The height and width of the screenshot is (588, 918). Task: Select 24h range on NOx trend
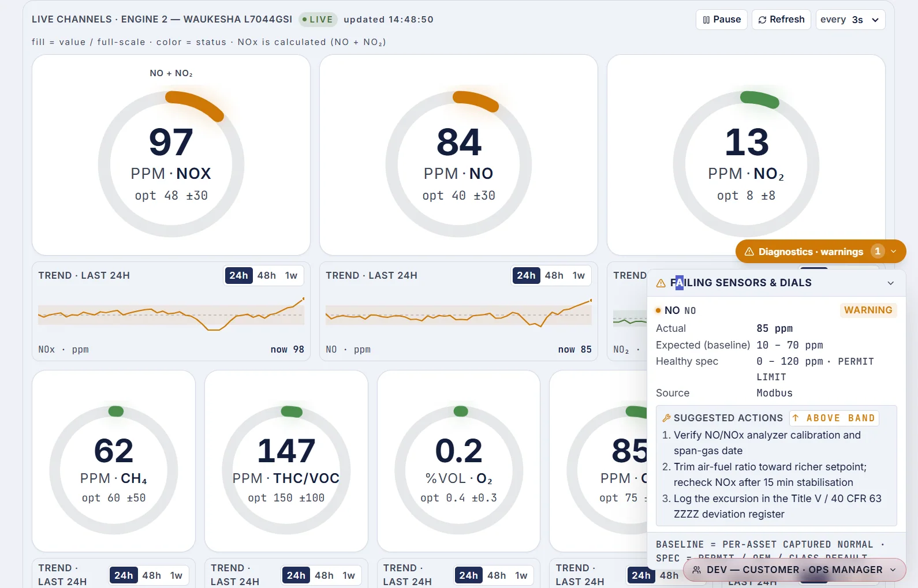(238, 276)
